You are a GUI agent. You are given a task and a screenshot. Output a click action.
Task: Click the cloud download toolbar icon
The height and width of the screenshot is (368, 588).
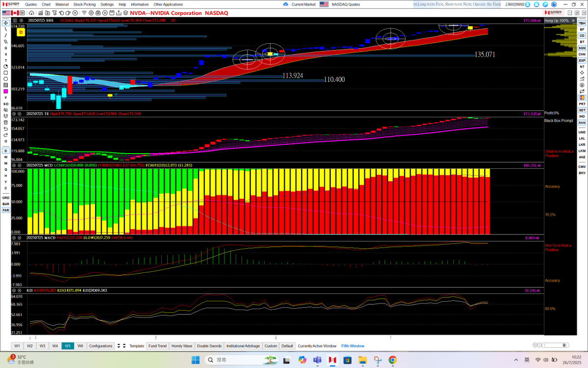31,13
